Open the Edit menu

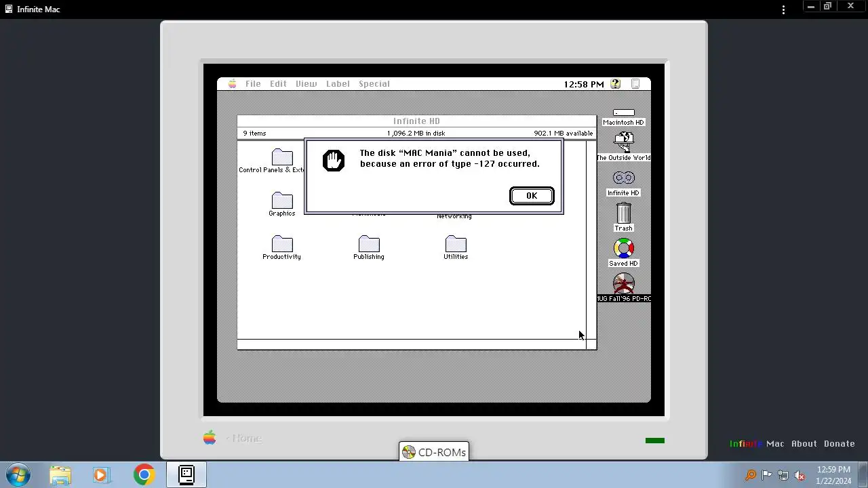tap(278, 84)
